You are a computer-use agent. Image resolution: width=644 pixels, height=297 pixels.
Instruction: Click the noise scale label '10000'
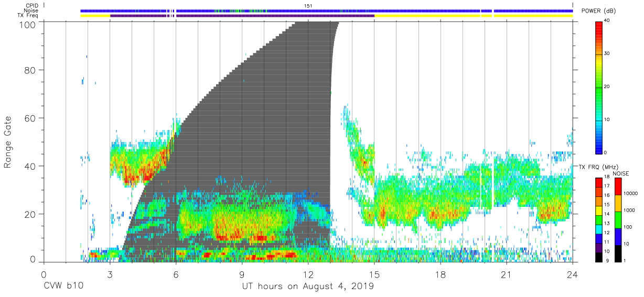pyautogui.click(x=632, y=193)
